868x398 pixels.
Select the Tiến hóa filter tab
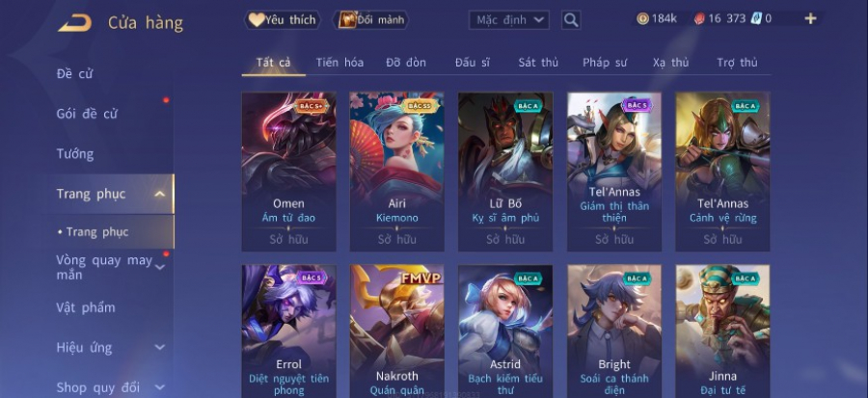click(339, 63)
